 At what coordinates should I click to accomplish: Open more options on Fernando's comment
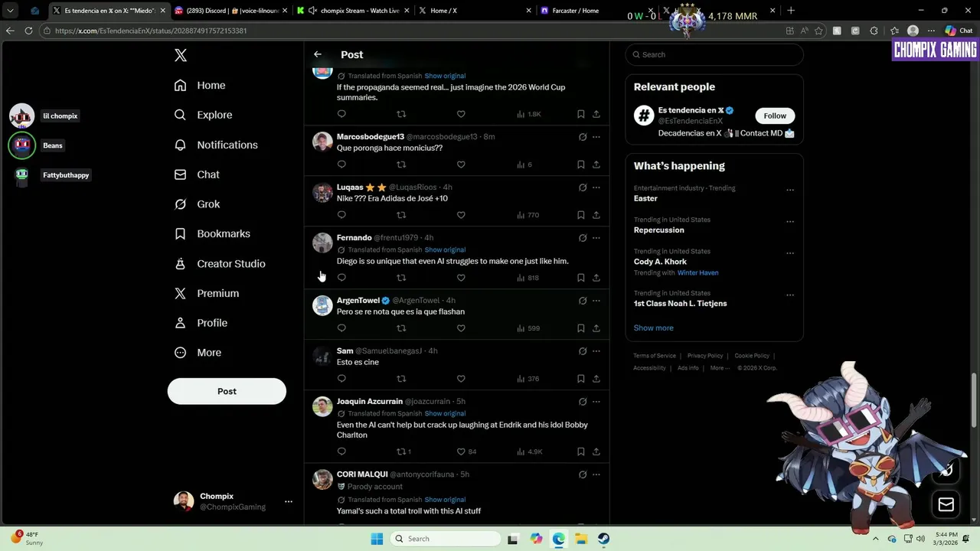[x=596, y=238]
